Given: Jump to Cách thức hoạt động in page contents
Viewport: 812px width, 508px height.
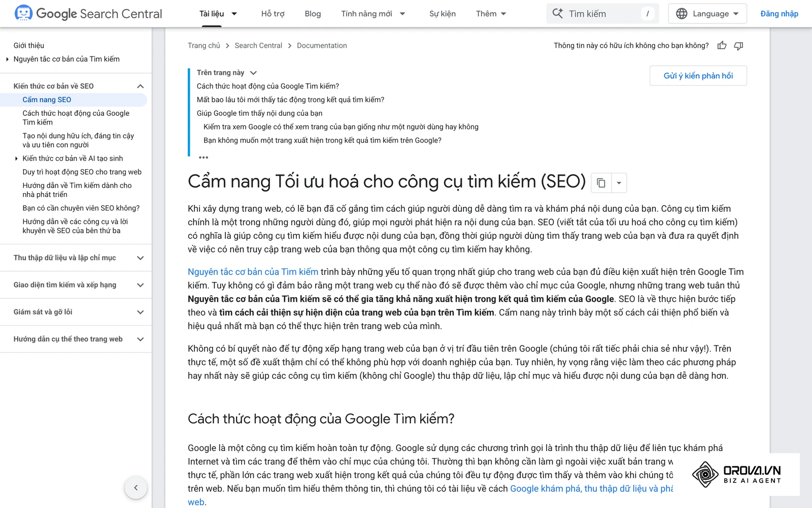Looking at the screenshot, I should 268,86.
